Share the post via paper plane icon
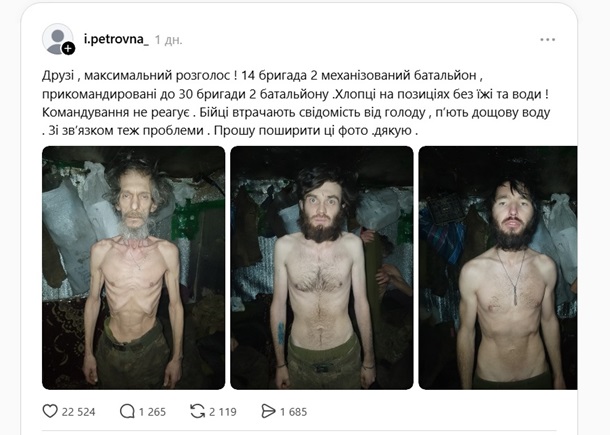 click(268, 411)
